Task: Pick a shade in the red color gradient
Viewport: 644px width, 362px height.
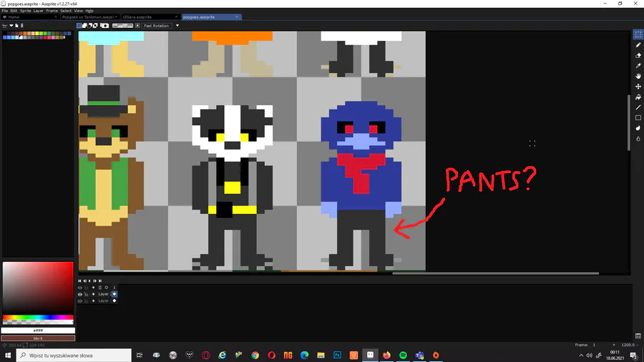Action: pyautogui.click(x=38, y=288)
